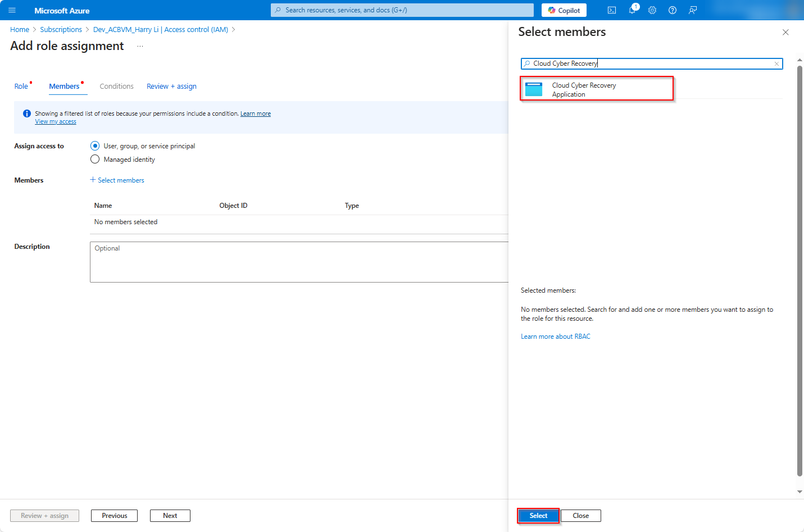Clear the member search field text

click(776, 63)
